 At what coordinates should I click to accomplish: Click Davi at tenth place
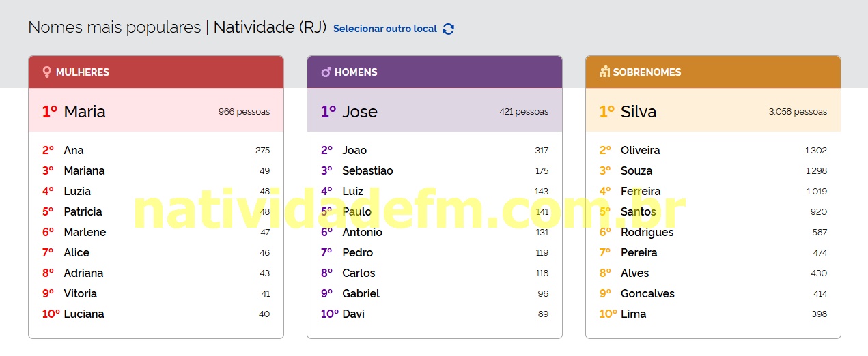click(x=353, y=314)
